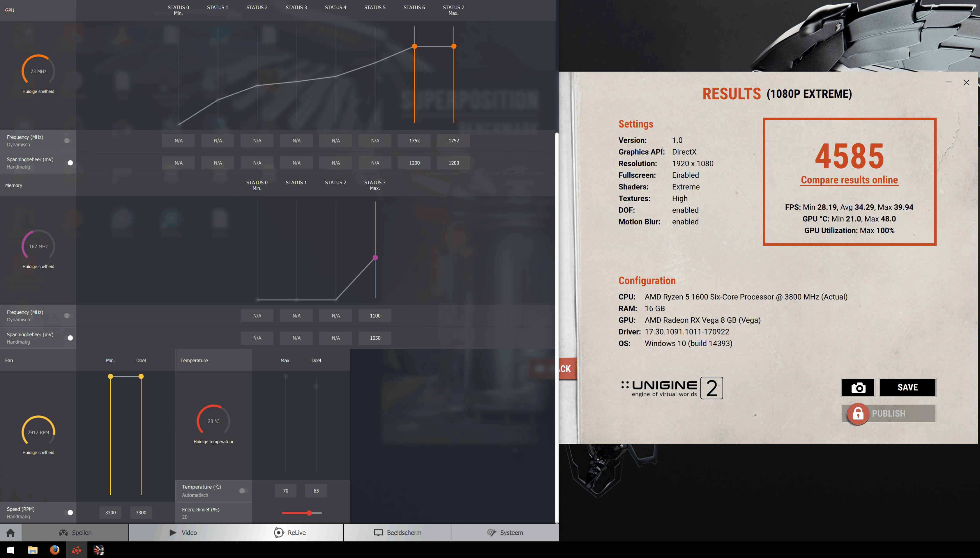This screenshot has height=558, width=980.
Task: Launch Firefox from the taskbar
Action: [54, 550]
